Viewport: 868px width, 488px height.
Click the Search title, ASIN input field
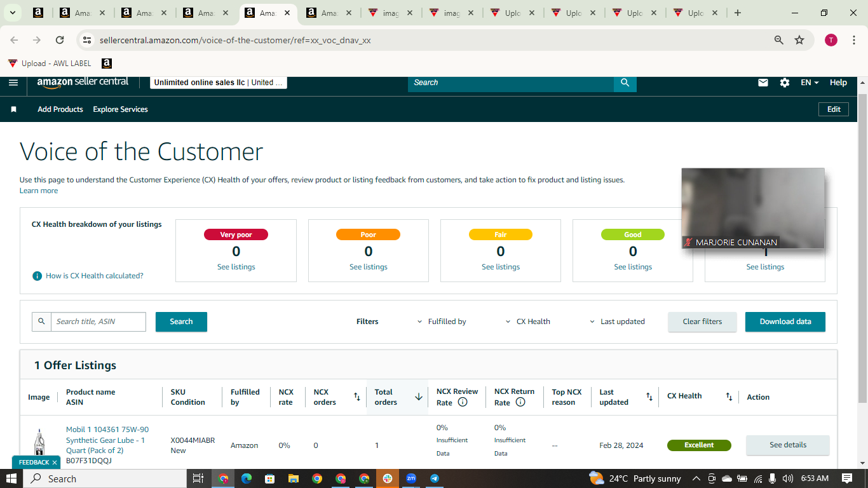pyautogui.click(x=98, y=322)
